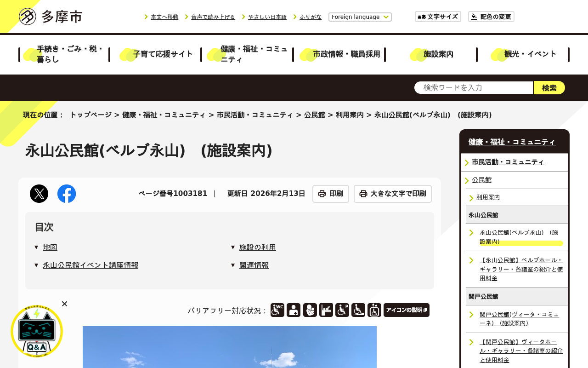Open アイコンの説明 icon explanation
588x368 pixels.
pos(407,310)
